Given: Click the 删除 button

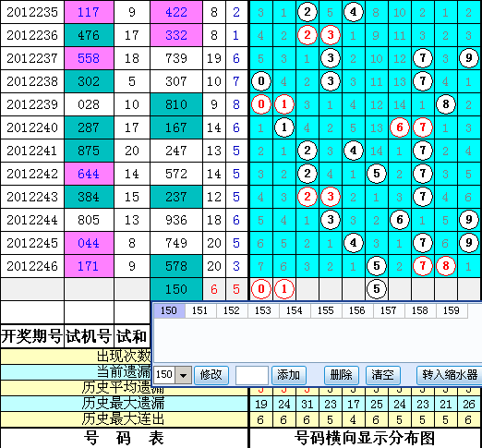Looking at the screenshot, I should (x=342, y=375).
